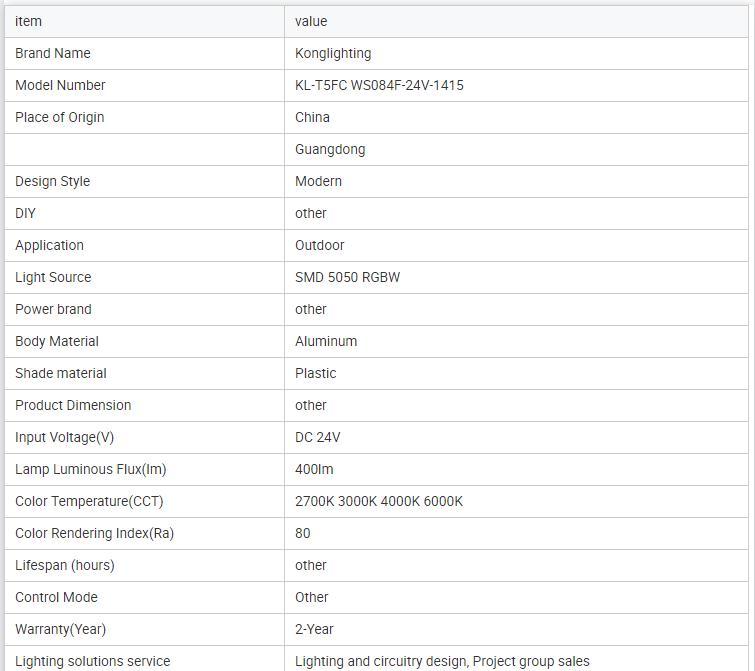Viewport: 755px width, 671px height.
Task: Click the Body Material label
Action: pyautogui.click(x=57, y=341)
